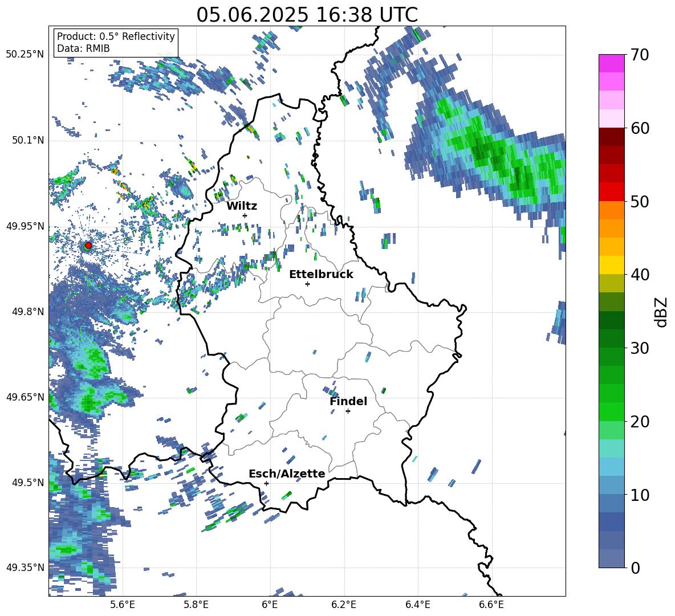Click the 'Product: 0.5° Reflectivity' text
This screenshot has height=616, width=675.
116,36
